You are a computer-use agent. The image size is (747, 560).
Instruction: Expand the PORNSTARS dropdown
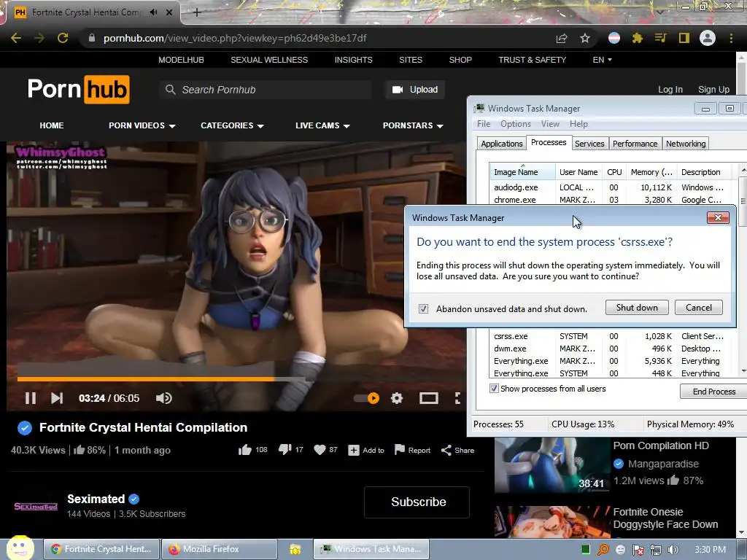click(413, 125)
